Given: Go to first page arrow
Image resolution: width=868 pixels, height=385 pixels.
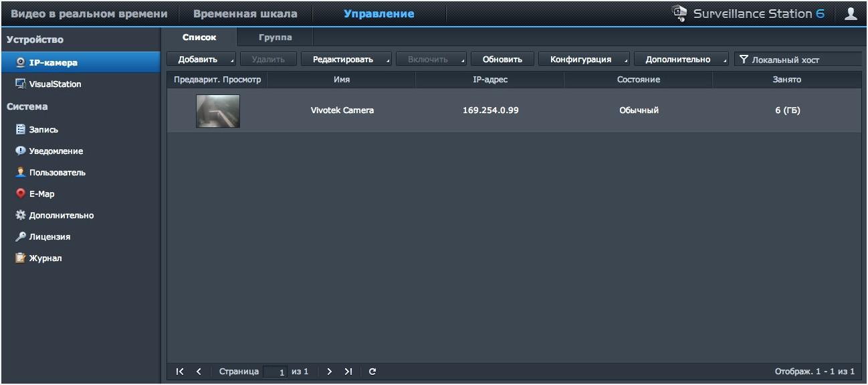Looking at the screenshot, I should (x=180, y=372).
